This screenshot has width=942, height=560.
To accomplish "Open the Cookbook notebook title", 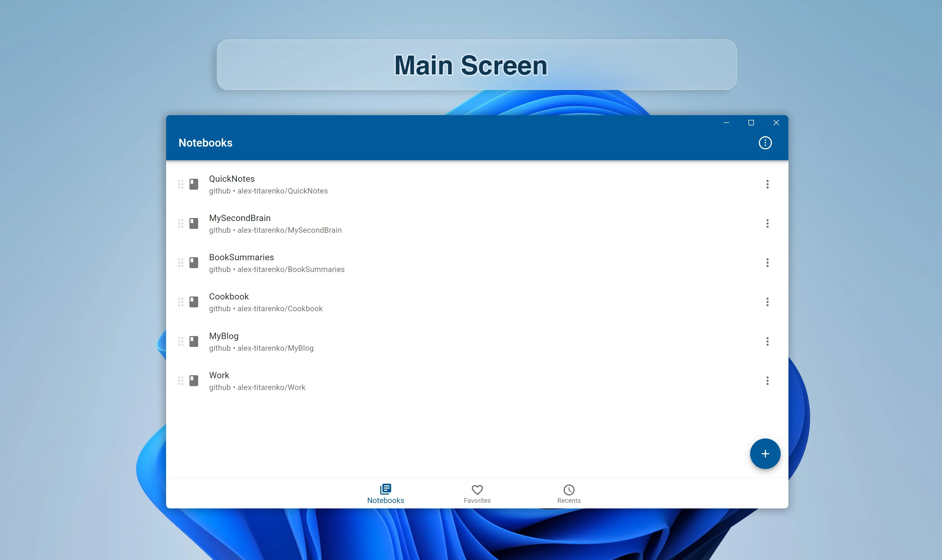I will tap(229, 296).
